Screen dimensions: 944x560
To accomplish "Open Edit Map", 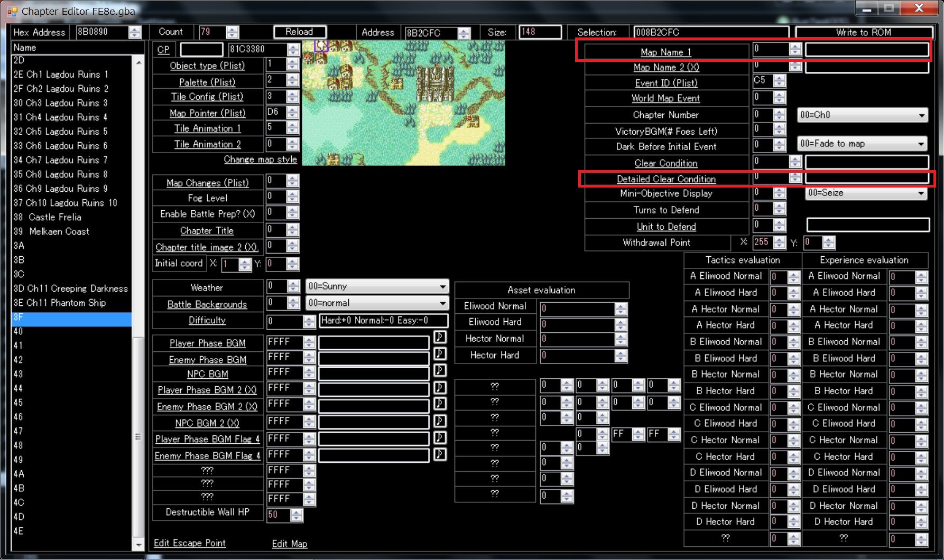I will coord(289,543).
